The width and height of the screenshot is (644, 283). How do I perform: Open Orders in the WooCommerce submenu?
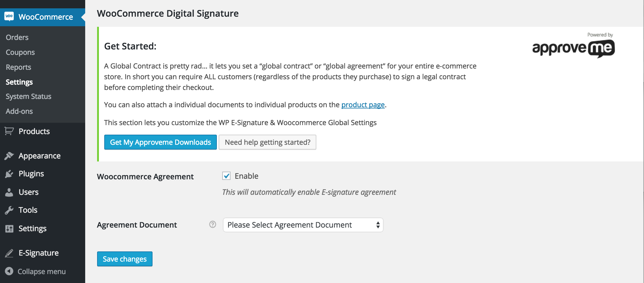click(17, 38)
